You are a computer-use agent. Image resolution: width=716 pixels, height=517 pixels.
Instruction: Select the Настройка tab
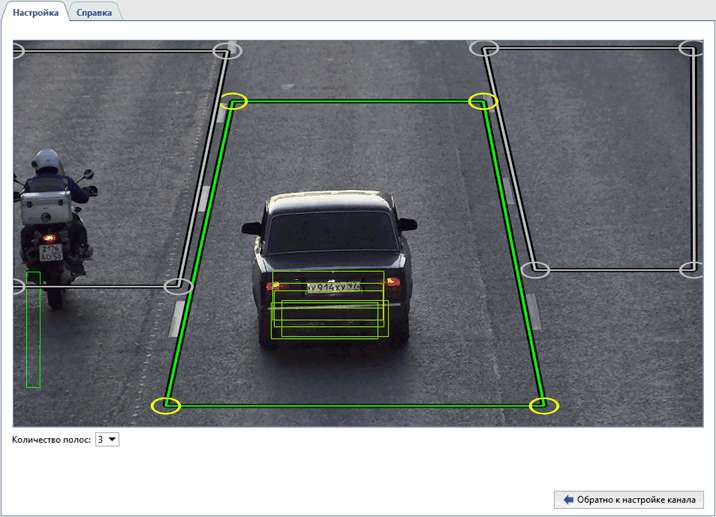(34, 12)
